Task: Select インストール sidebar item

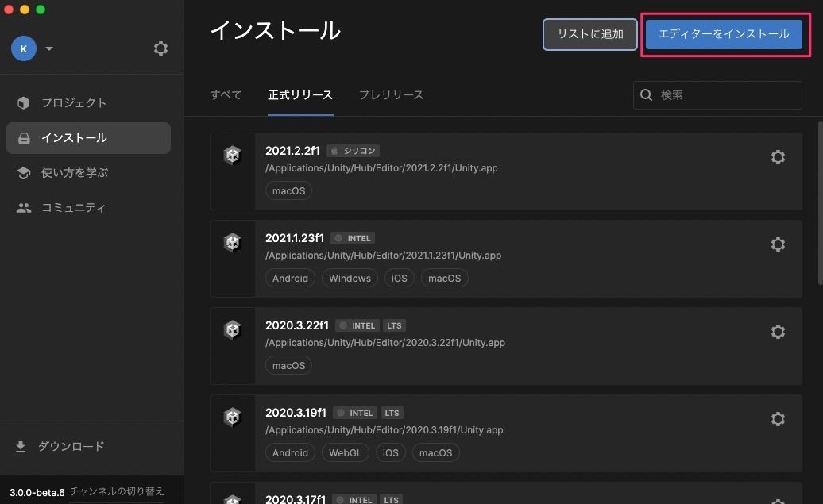Action: pos(88,138)
